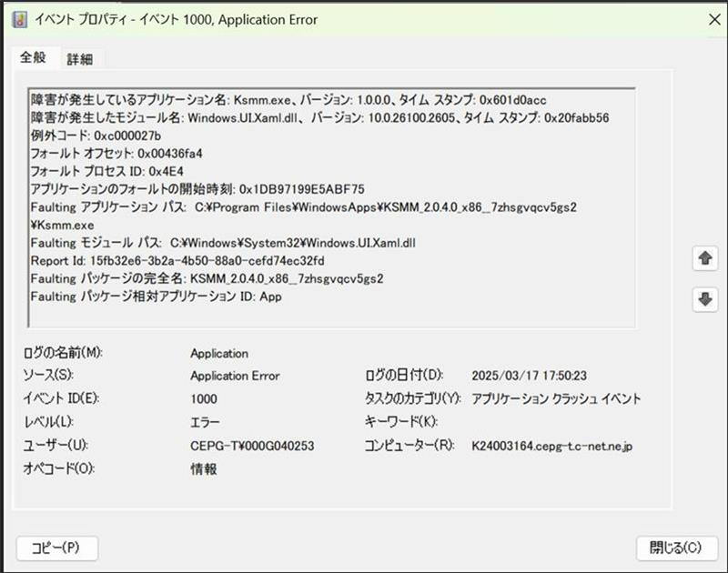Viewport: 728px width, 573px height.
Task: Click the レベル(L): label
Action: (x=48, y=422)
